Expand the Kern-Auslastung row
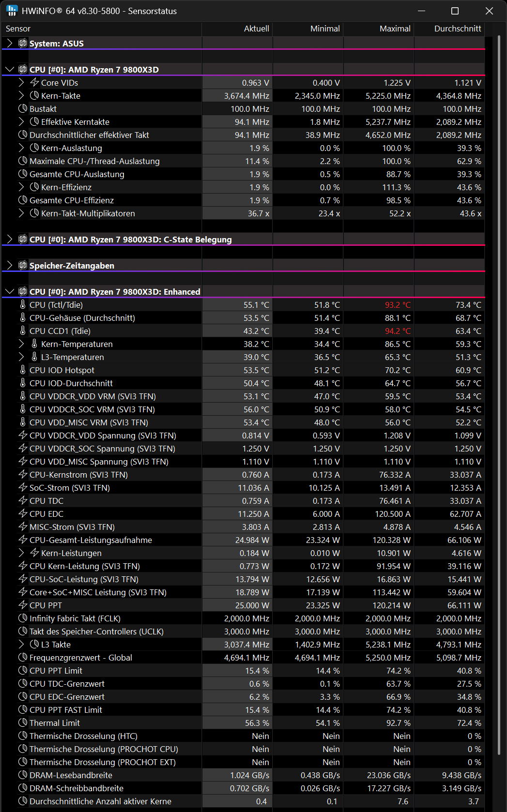The width and height of the screenshot is (507, 812). pos(21,148)
